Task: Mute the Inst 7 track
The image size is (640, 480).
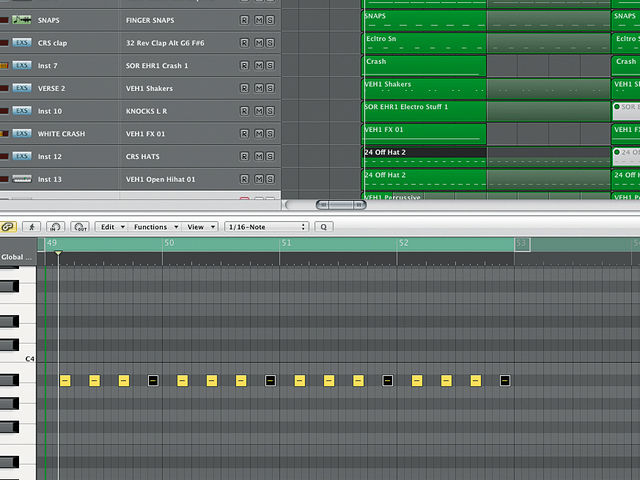Action: pyautogui.click(x=259, y=65)
